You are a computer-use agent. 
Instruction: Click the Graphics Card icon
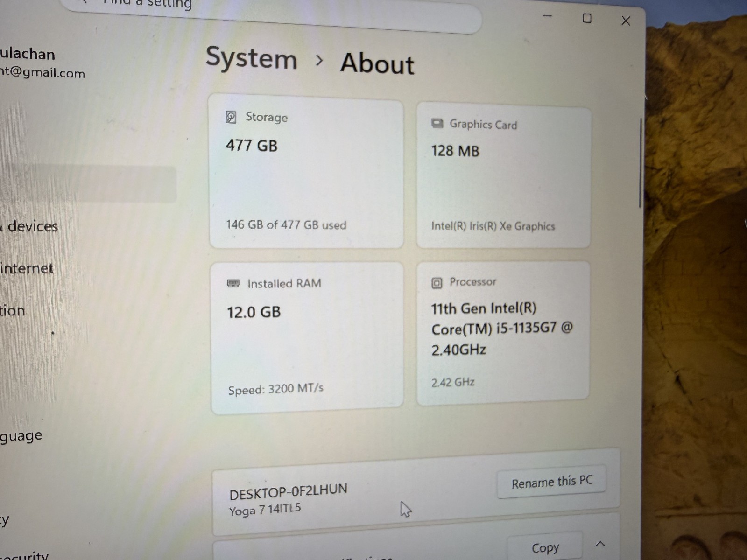437,124
